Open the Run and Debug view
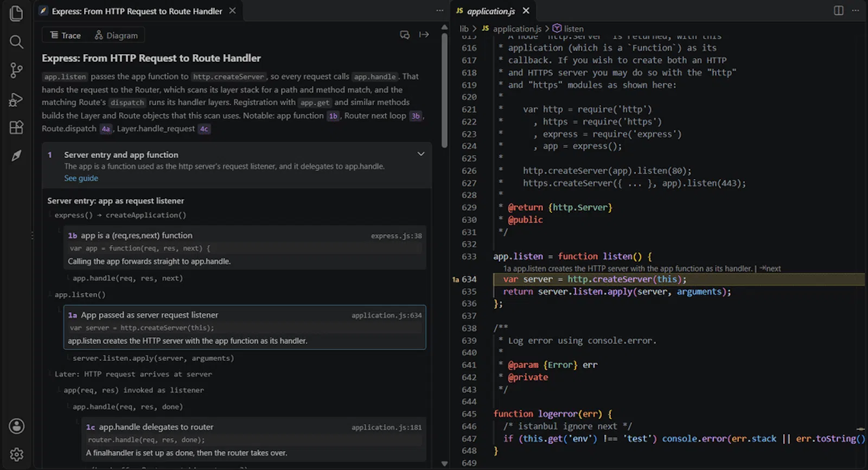 [16, 99]
